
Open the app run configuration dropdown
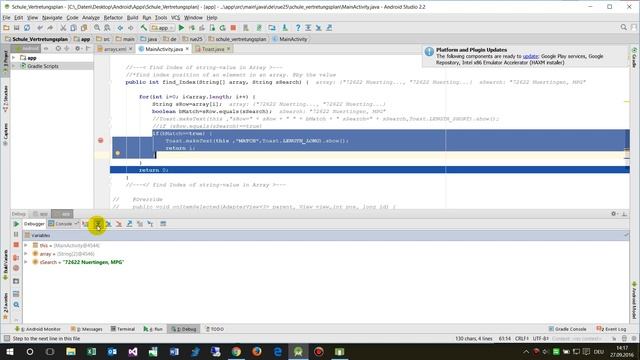click(162, 28)
